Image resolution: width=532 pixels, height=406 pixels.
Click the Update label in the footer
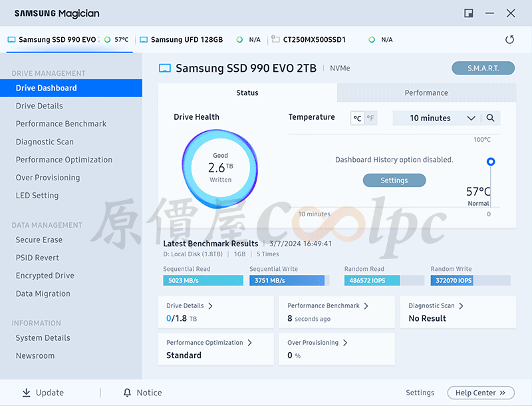[x=49, y=393]
